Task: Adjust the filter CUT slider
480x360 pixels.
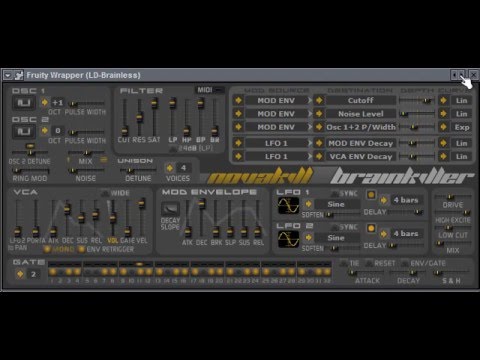Action: pos(125,117)
